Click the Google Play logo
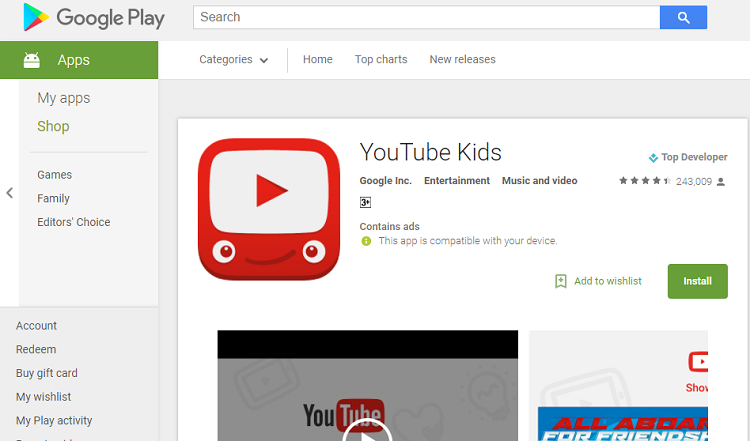 coord(94,17)
